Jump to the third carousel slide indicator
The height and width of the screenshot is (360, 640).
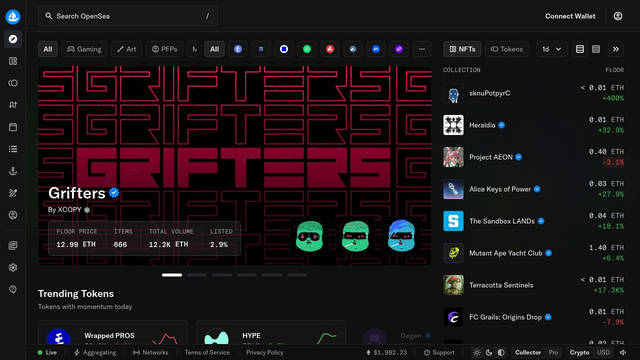pyautogui.click(x=222, y=275)
